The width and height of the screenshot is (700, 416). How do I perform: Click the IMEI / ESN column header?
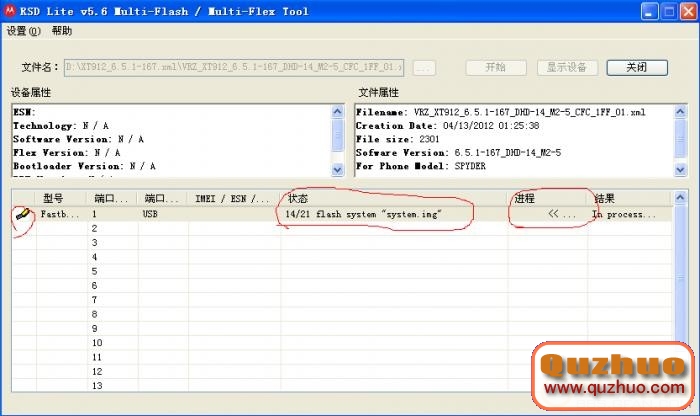click(x=234, y=198)
